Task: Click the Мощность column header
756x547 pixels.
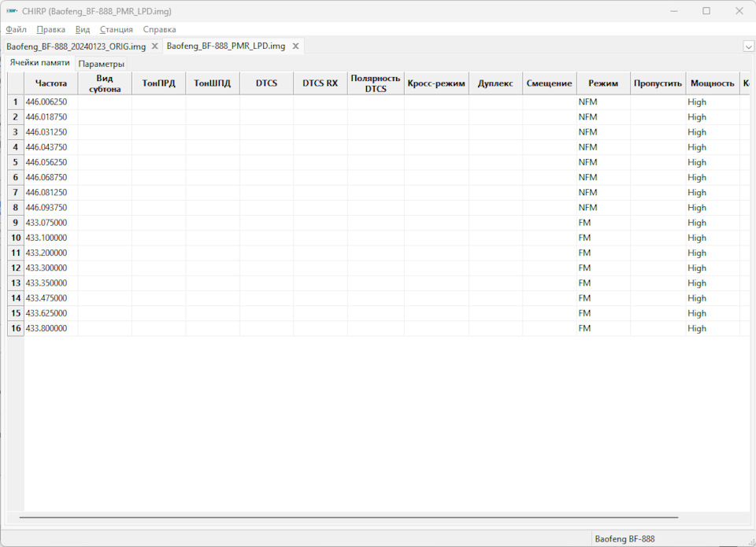Action: pos(713,83)
